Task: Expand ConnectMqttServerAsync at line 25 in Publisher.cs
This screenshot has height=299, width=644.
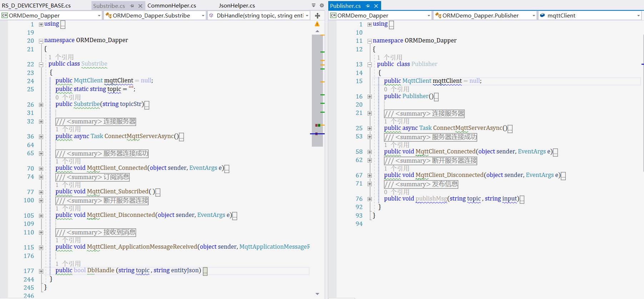Action: 370,128
